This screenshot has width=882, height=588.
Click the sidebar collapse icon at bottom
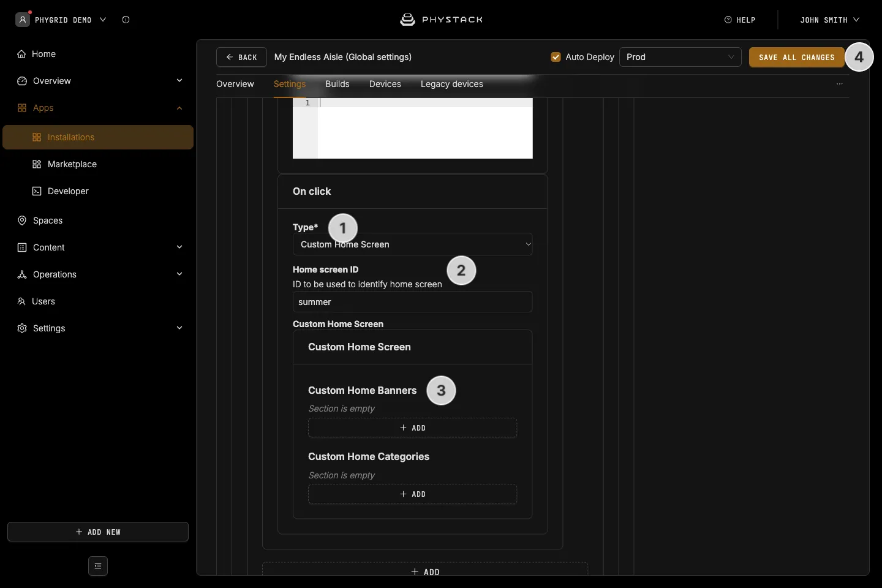pyautogui.click(x=98, y=566)
